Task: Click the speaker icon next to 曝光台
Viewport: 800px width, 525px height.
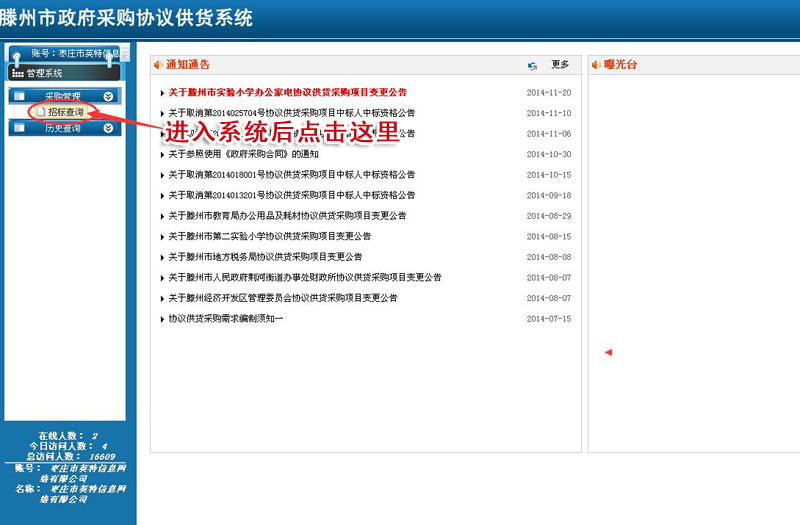Action: pos(596,65)
